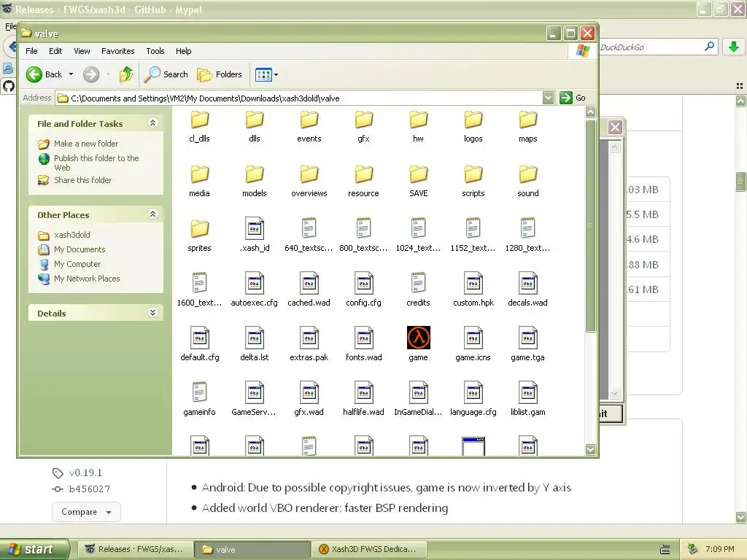747x560 pixels.
Task: Select the .xash_id file
Action: (x=255, y=236)
